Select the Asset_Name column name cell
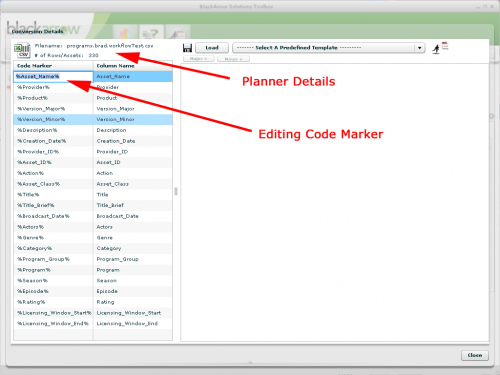 pyautogui.click(x=133, y=76)
